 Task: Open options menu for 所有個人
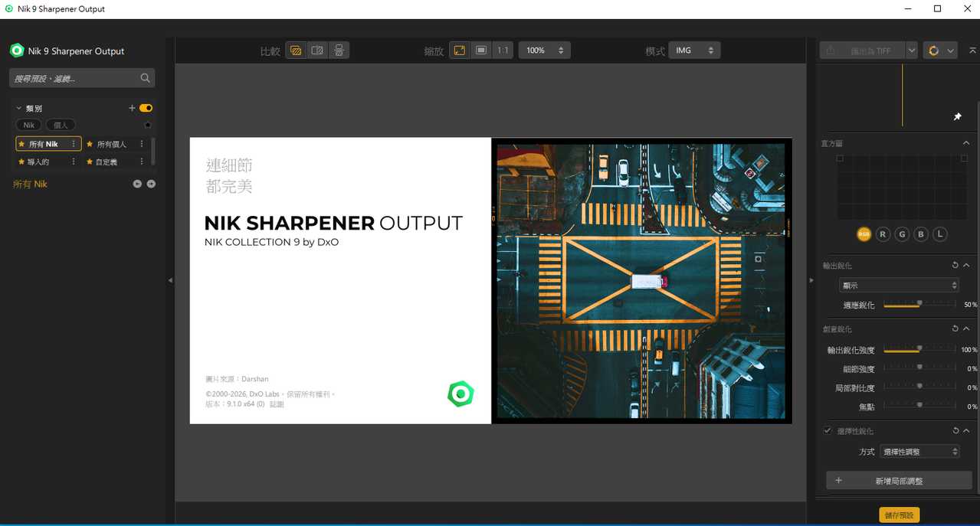(x=142, y=144)
